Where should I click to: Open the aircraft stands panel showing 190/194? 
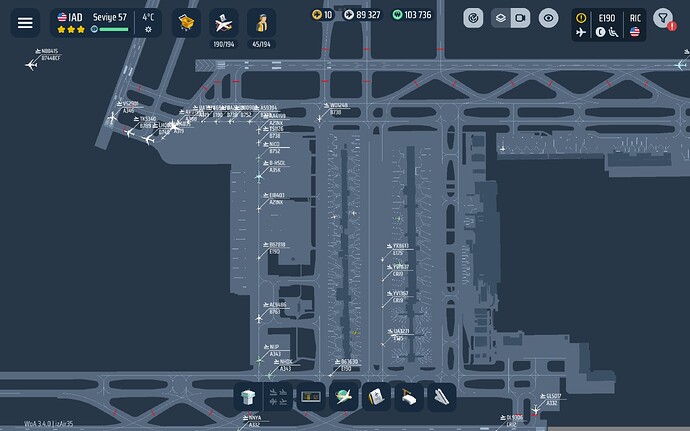224,22
